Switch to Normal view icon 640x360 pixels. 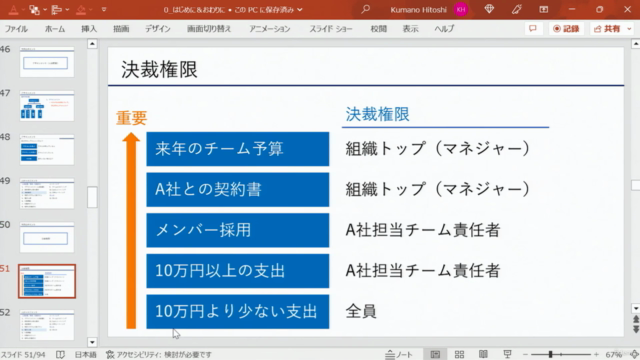435,354
